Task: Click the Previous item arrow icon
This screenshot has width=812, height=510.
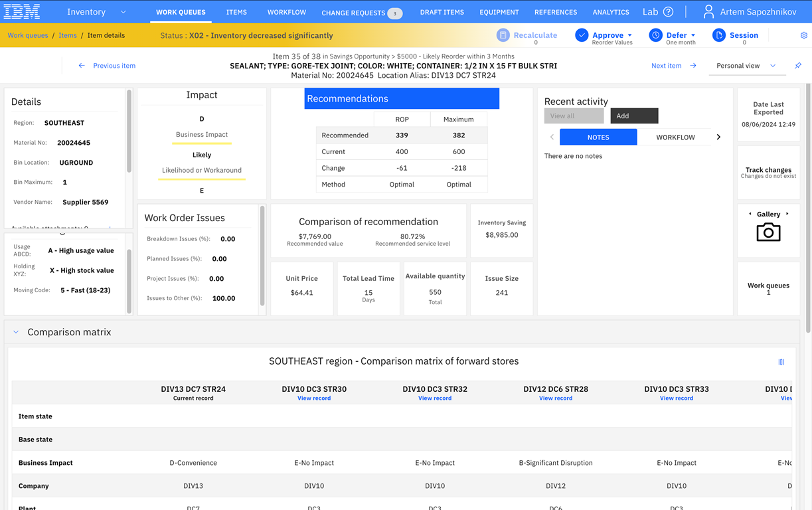Action: click(x=82, y=66)
